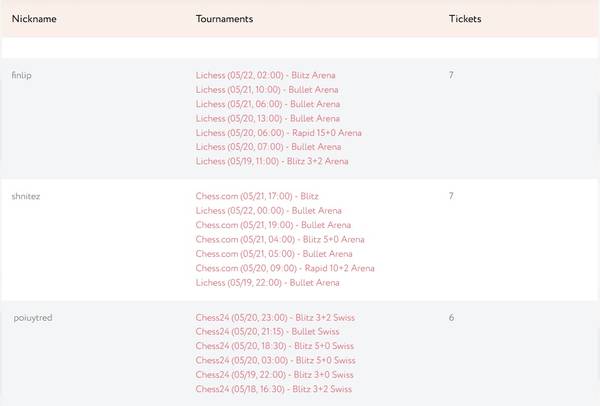Select Lichess 05/20 13:00 Bullet Arena
Screen dimensions: 600x406
(x=267, y=119)
